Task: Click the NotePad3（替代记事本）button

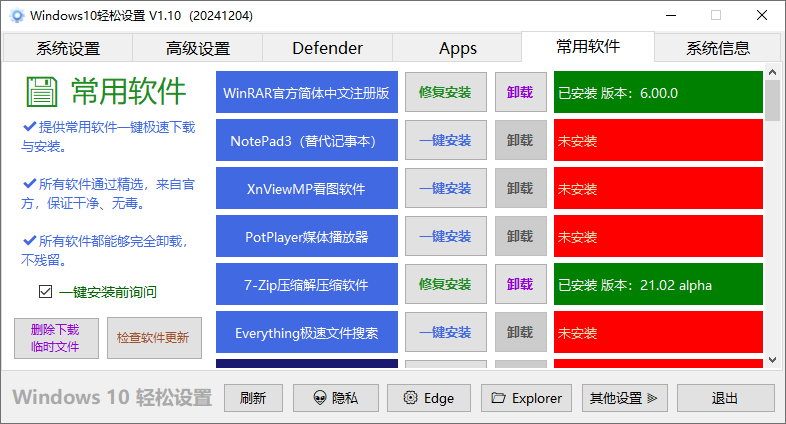Action: (307, 140)
